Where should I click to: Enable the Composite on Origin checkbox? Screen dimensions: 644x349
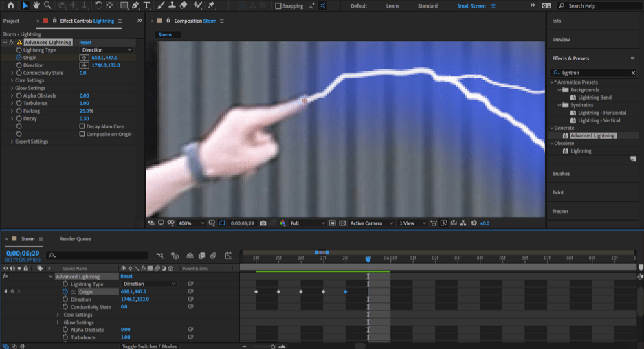tap(82, 134)
